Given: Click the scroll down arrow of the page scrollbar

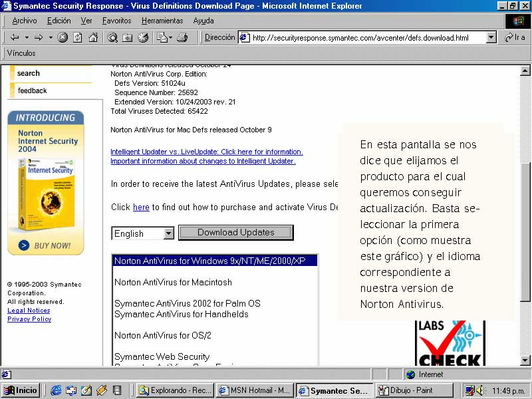Looking at the screenshot, I should [525, 360].
